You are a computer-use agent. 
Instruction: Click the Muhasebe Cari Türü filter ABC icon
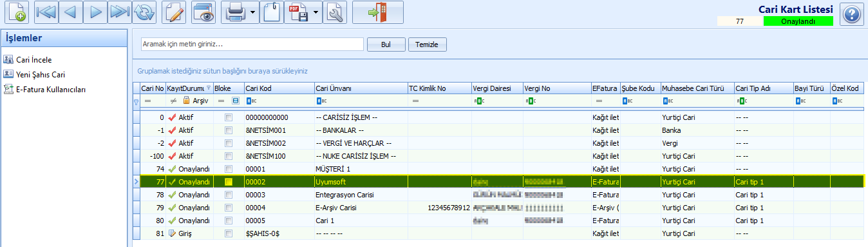pyautogui.click(x=668, y=101)
